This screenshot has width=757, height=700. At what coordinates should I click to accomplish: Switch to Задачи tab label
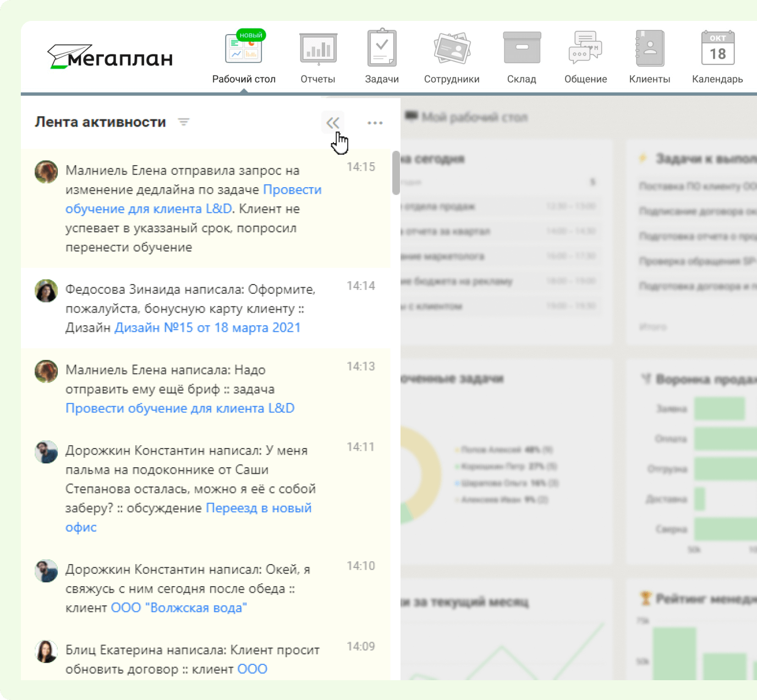pos(382,79)
